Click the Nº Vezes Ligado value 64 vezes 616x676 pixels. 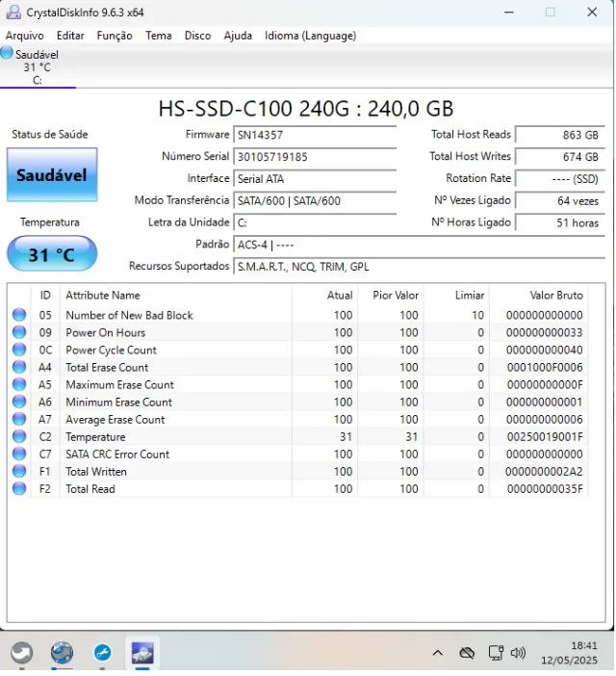(x=560, y=201)
